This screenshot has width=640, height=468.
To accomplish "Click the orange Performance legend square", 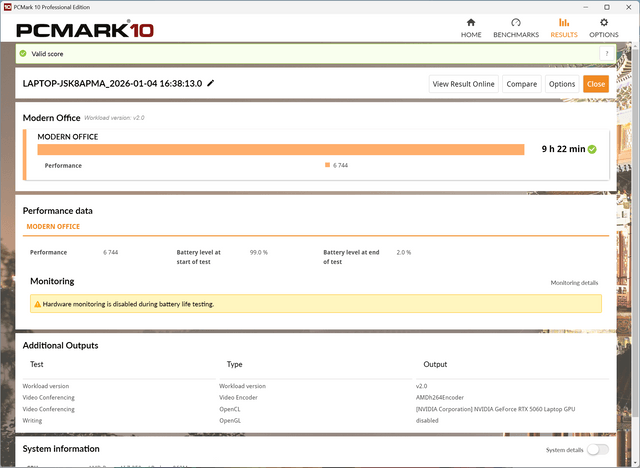I will (327, 165).
